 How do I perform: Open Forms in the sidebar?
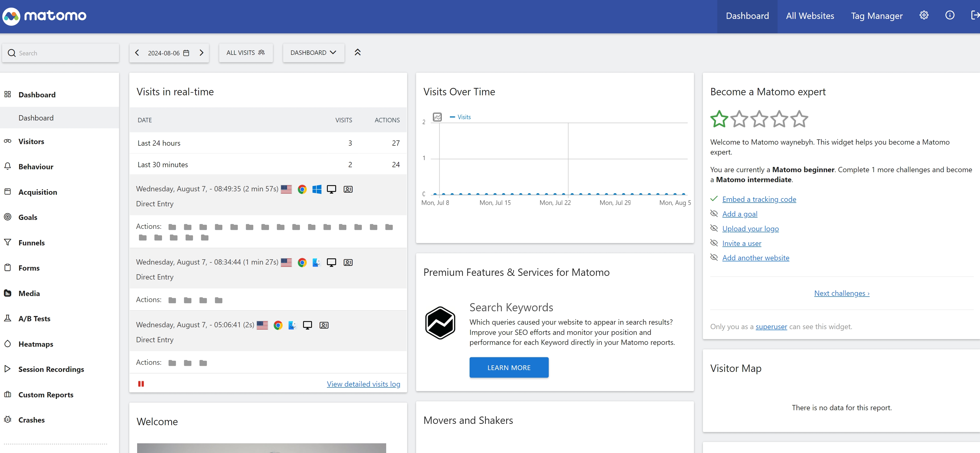coord(29,268)
